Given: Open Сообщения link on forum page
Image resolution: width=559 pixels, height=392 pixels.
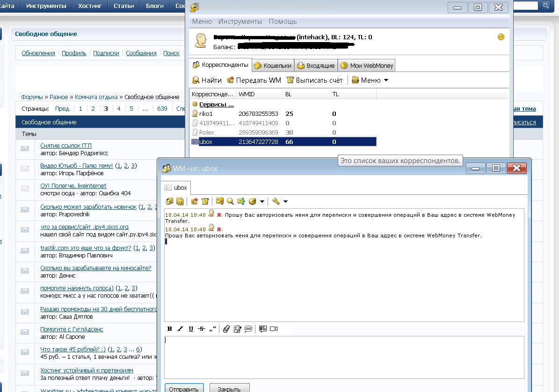Looking at the screenshot, I should click(141, 53).
